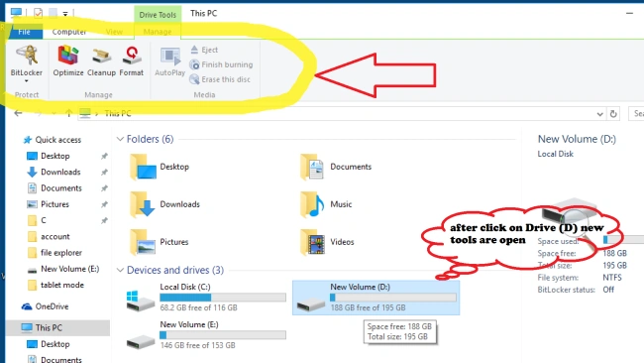The height and width of the screenshot is (363, 644).
Task: Open the Quick Access Toolbar dropdown
Action: (x=65, y=14)
